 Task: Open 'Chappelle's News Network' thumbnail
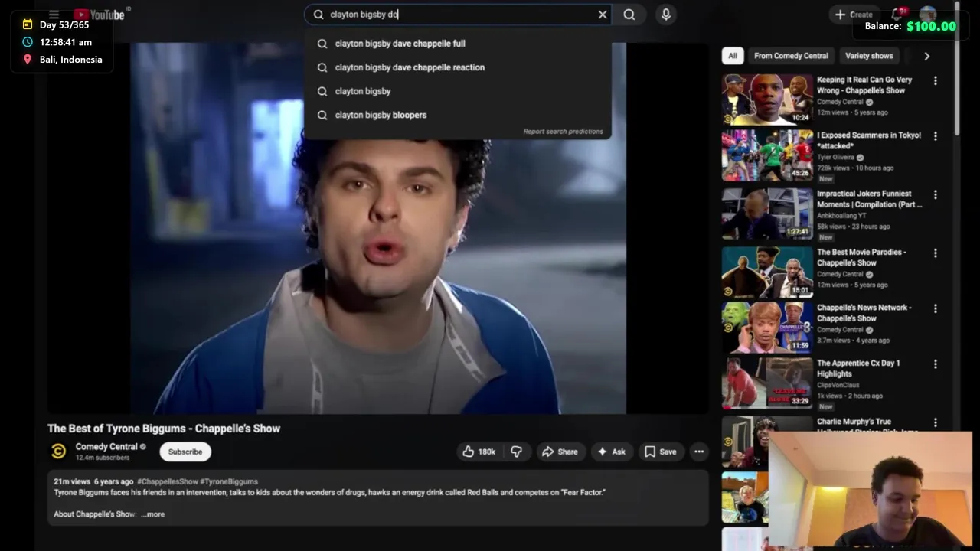coord(767,328)
